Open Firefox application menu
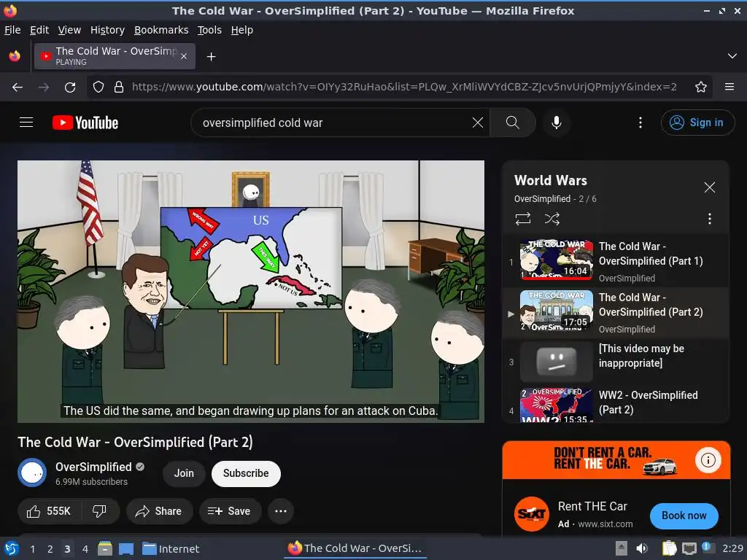The image size is (747, 560). click(x=729, y=87)
